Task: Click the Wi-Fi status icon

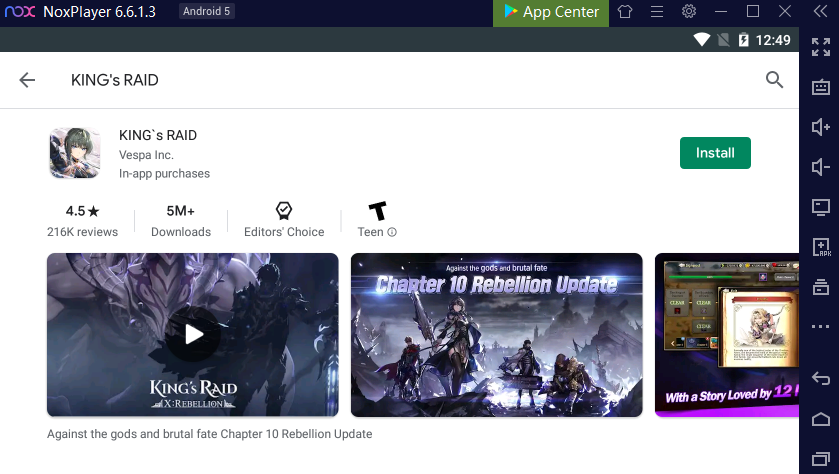Action: tap(701, 40)
